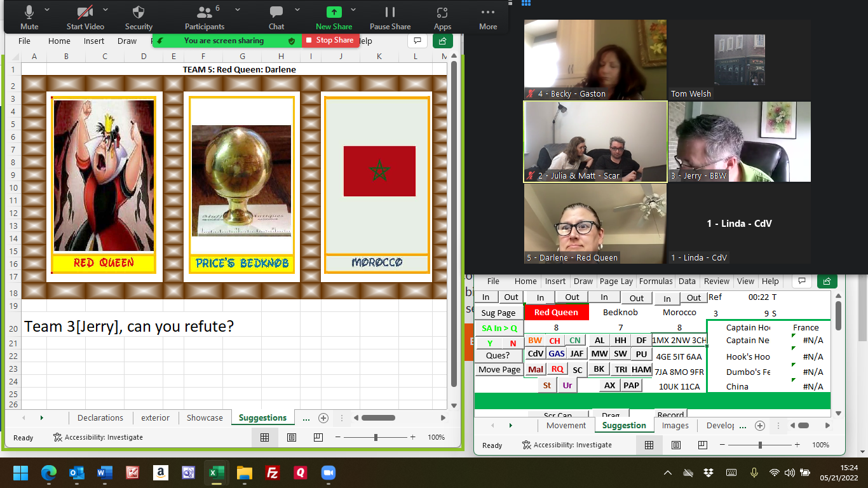
Task: Open Zoom from the taskbar
Action: tap(328, 473)
